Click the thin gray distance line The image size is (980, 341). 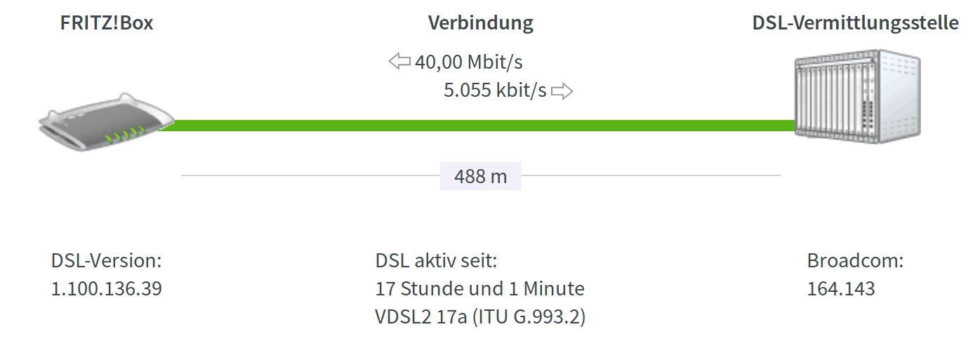click(309, 175)
